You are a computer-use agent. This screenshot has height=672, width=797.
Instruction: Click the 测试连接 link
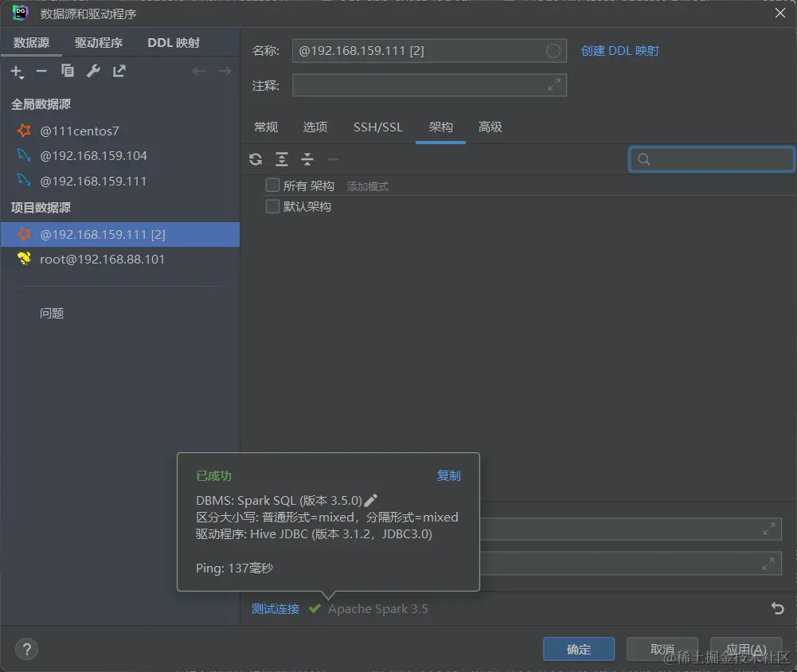point(275,608)
